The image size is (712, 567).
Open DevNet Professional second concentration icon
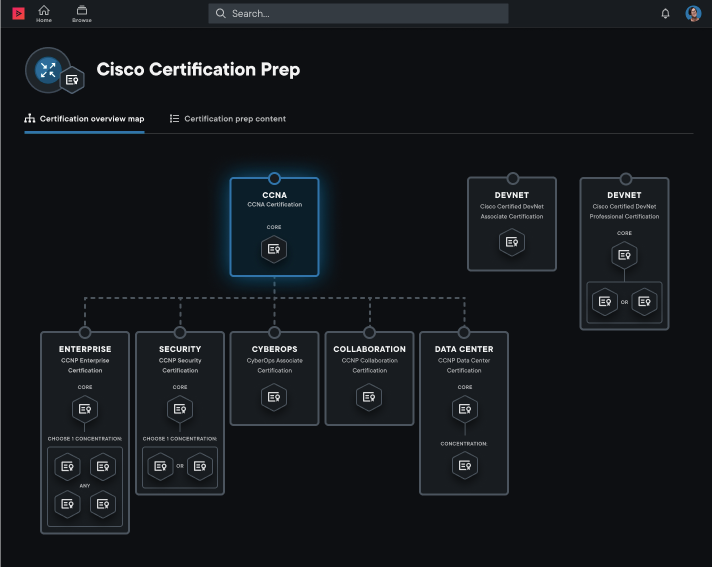(x=644, y=301)
